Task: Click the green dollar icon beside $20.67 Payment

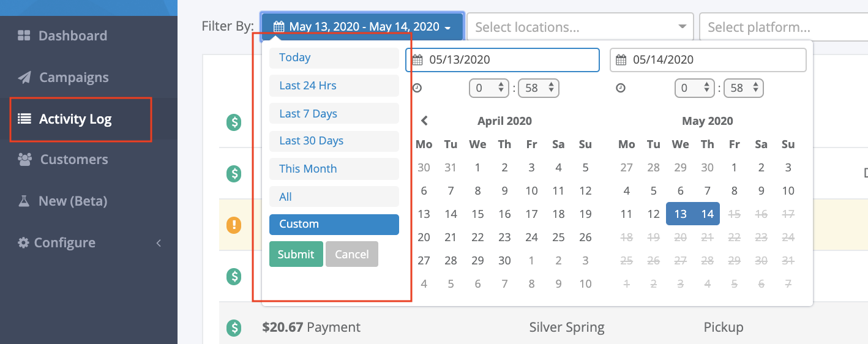Action: tap(234, 328)
